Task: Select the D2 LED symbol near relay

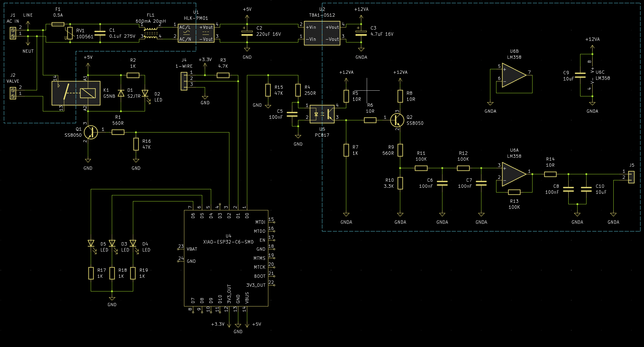Action: [145, 93]
